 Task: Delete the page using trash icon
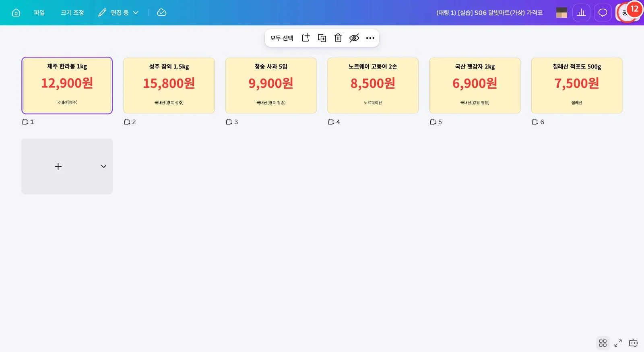coord(338,38)
